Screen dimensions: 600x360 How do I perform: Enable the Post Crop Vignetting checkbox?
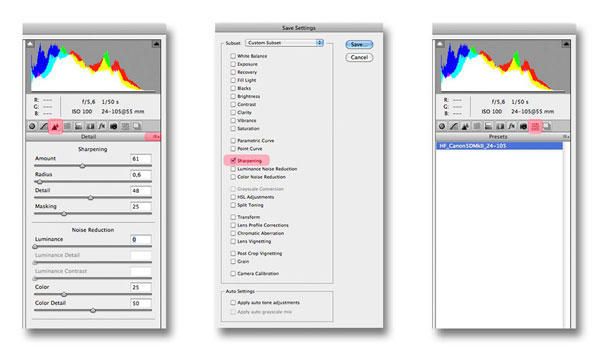233,253
